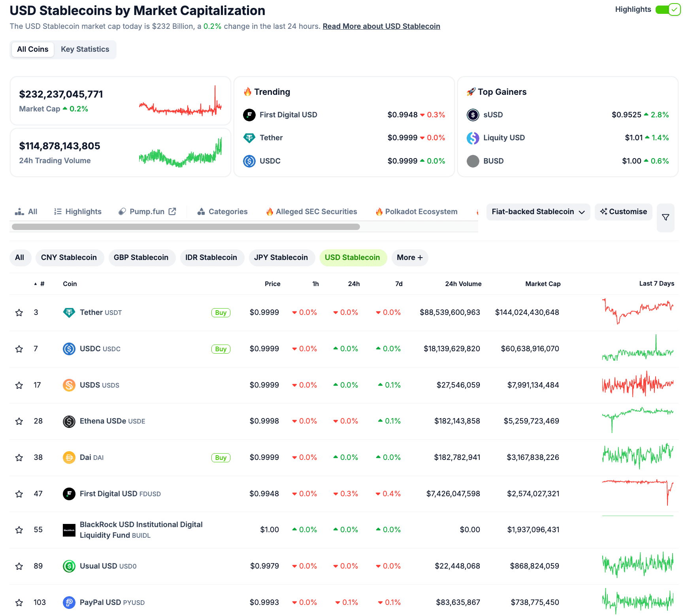Sort table by 1h column
The image size is (688, 616).
[315, 284]
